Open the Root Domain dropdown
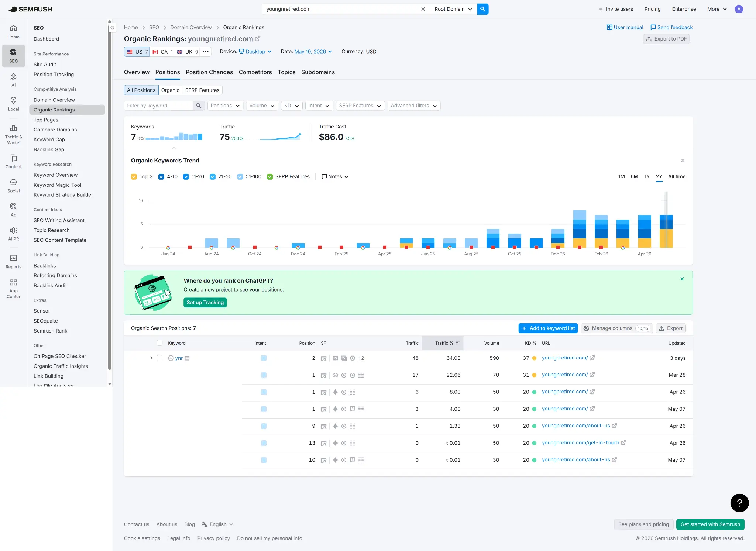756x551 pixels. pyautogui.click(x=453, y=9)
